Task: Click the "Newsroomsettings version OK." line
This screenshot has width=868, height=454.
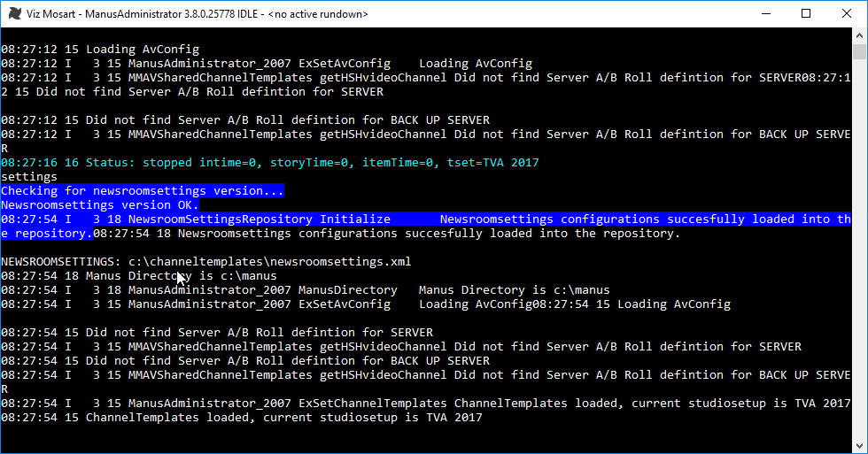Action: point(100,205)
